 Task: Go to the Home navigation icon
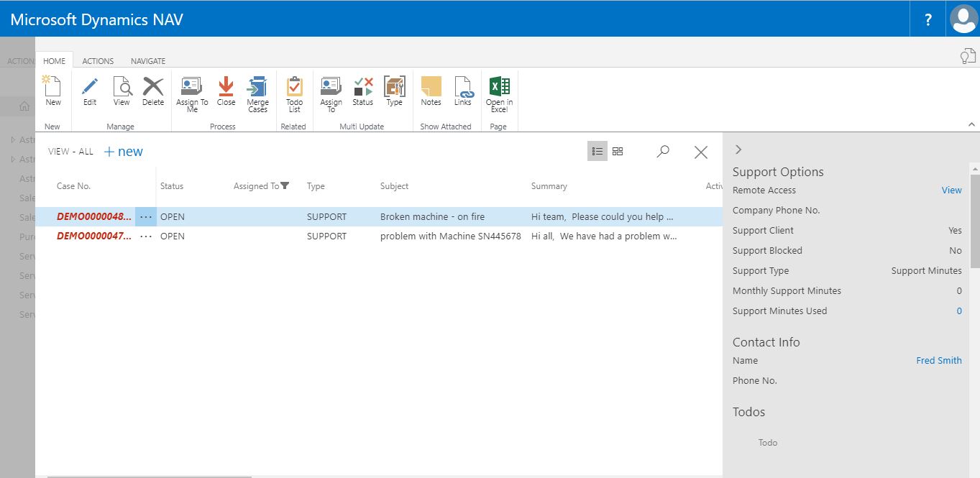(x=24, y=106)
